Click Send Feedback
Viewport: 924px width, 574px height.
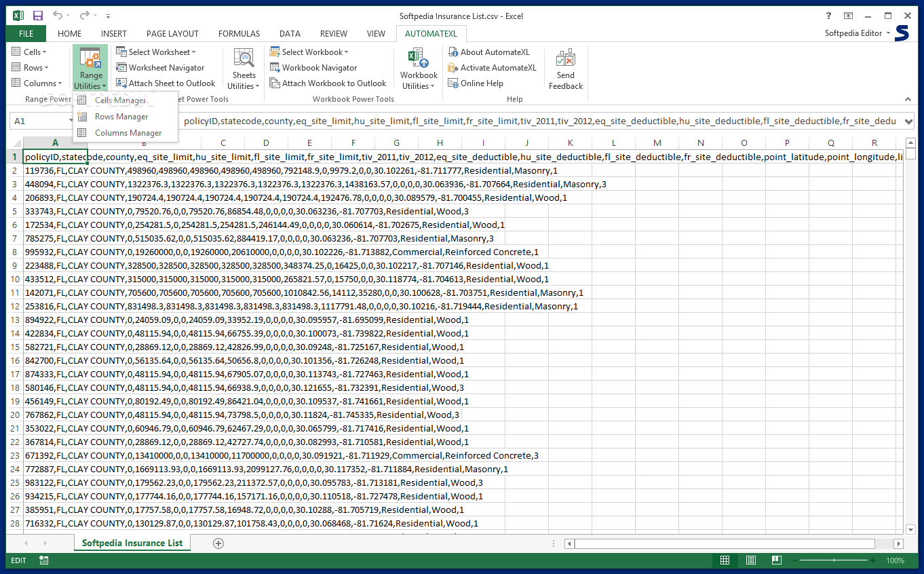tap(566, 69)
